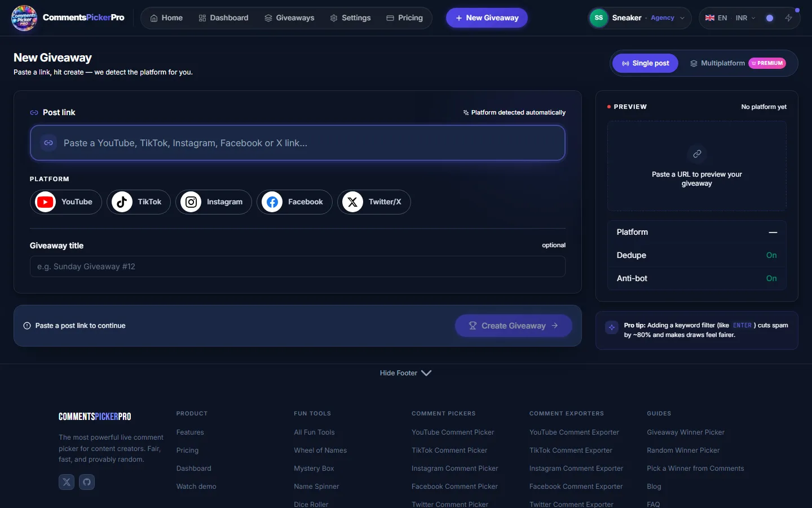Open the YouTube Comment Picker footer link
Image resolution: width=812 pixels, height=508 pixels.
tap(453, 432)
